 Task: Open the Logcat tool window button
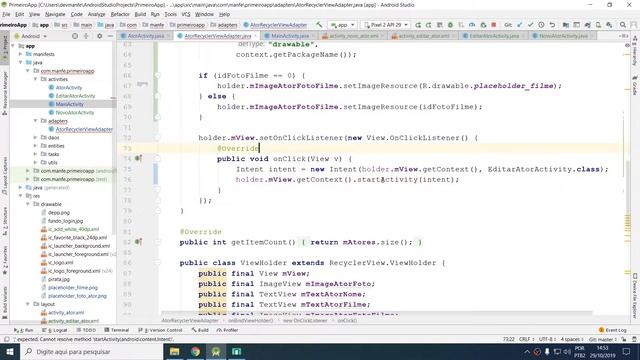[55, 330]
